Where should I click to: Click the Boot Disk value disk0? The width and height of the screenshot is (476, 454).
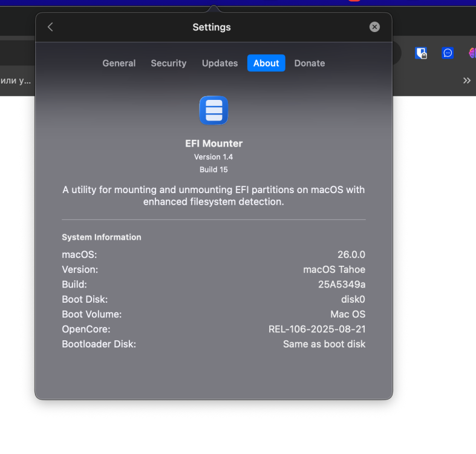coord(353,299)
